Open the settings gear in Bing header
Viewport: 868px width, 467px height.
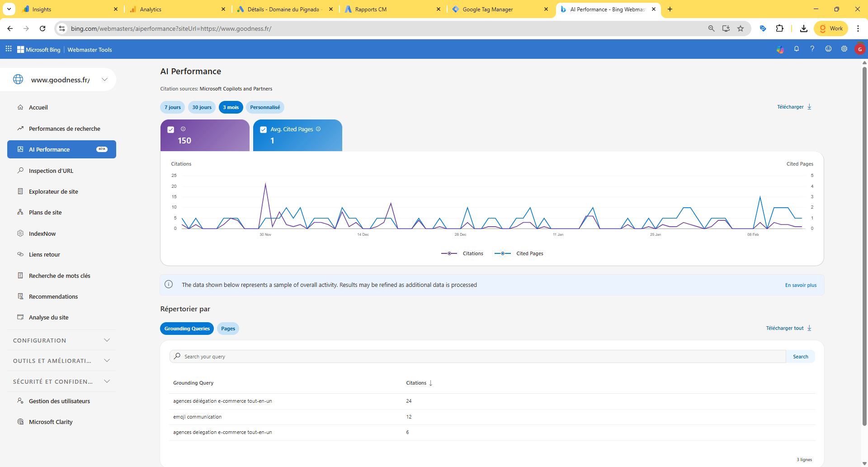pyautogui.click(x=844, y=49)
